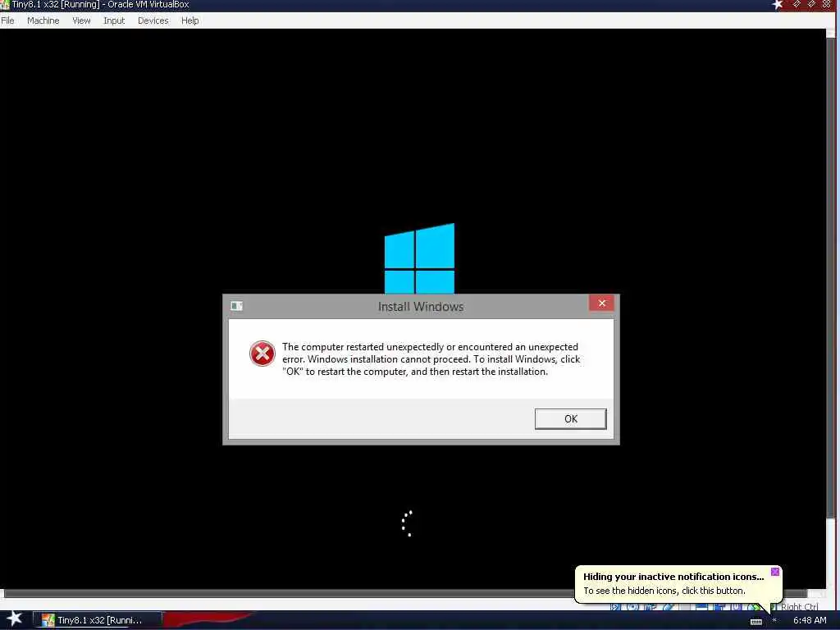Click the spinning loading indicator below the dialog
The height and width of the screenshot is (630, 840).
[407, 523]
